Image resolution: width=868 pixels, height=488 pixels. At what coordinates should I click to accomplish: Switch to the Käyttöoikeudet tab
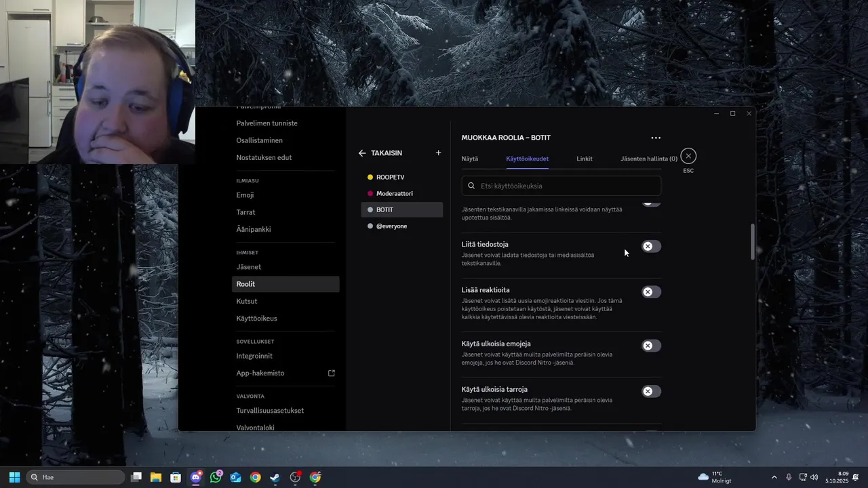pos(527,159)
